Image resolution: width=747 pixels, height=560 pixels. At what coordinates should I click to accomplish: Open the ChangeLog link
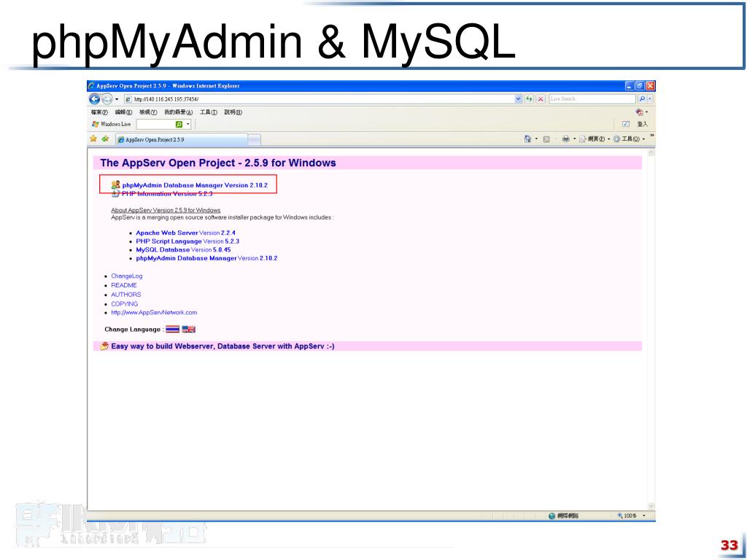tap(127, 276)
